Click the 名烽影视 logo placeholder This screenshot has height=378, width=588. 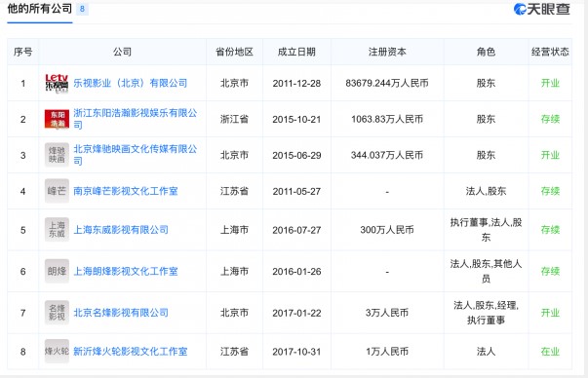[57, 313]
